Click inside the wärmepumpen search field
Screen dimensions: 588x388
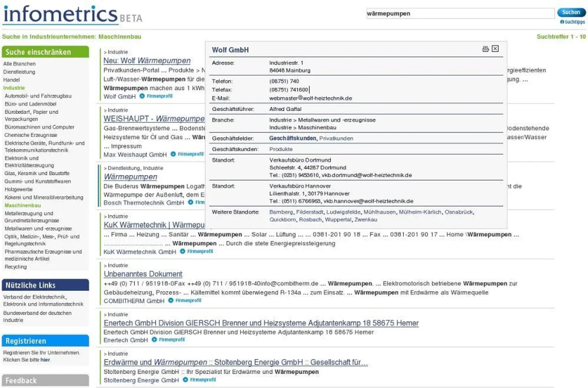pos(461,13)
